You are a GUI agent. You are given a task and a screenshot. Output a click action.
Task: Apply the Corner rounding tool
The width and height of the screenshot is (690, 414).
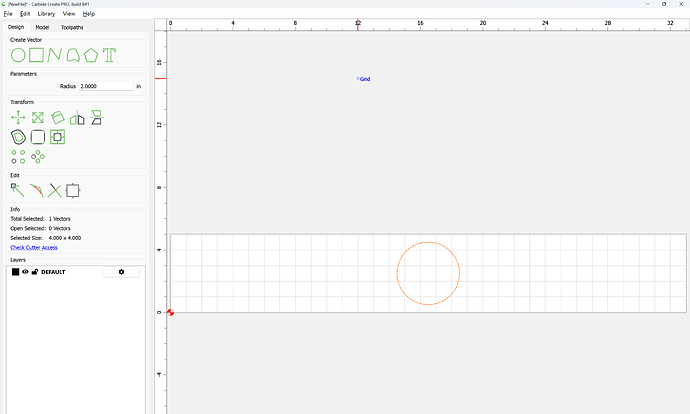point(38,137)
